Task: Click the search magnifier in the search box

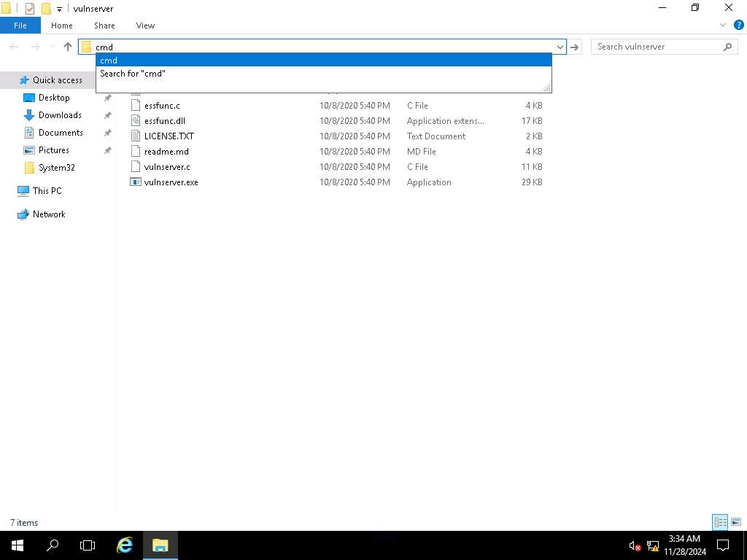Action: (727, 47)
